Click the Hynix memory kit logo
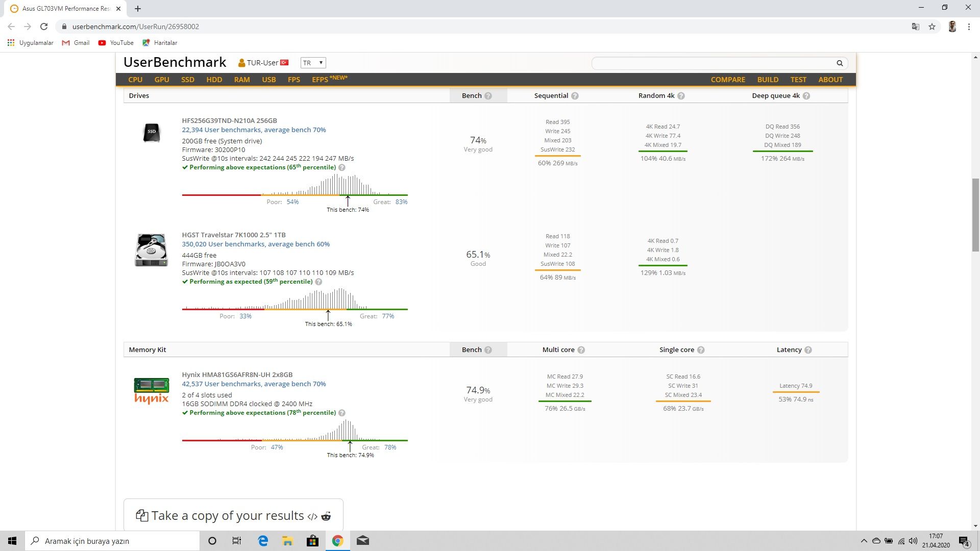This screenshot has height=551, width=980. [x=152, y=390]
